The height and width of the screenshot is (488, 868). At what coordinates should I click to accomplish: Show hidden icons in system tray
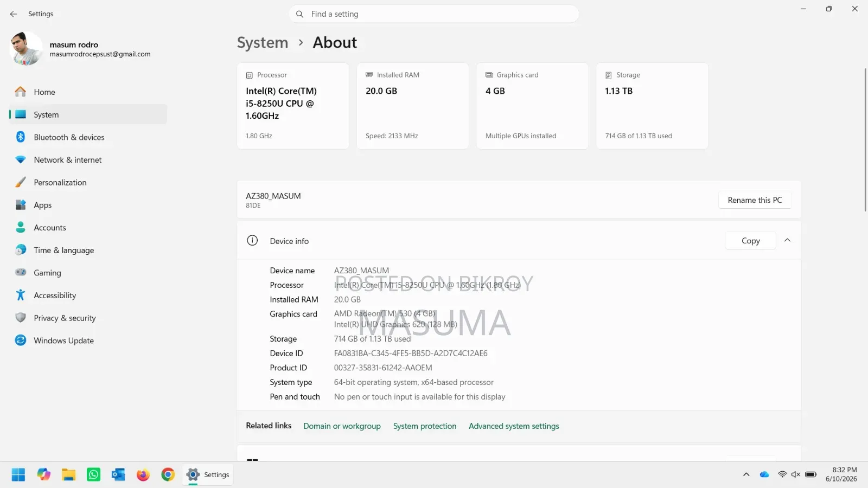746,475
